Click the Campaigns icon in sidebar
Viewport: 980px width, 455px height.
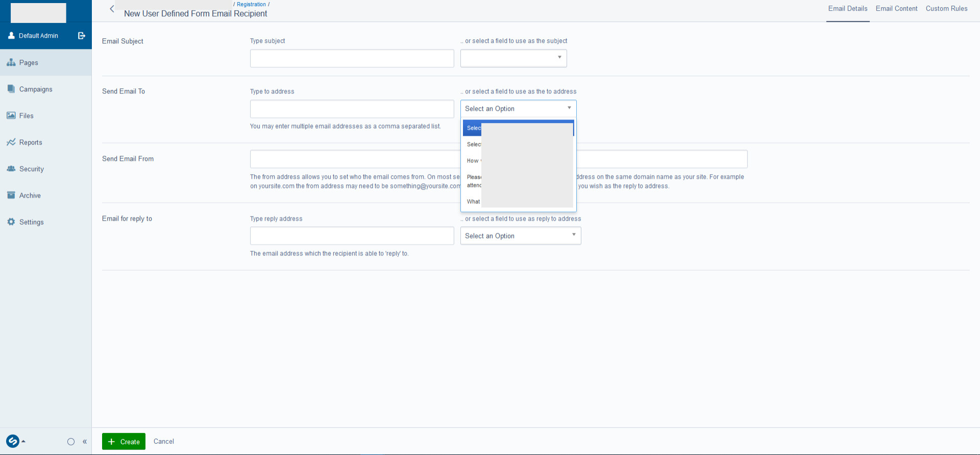(11, 89)
